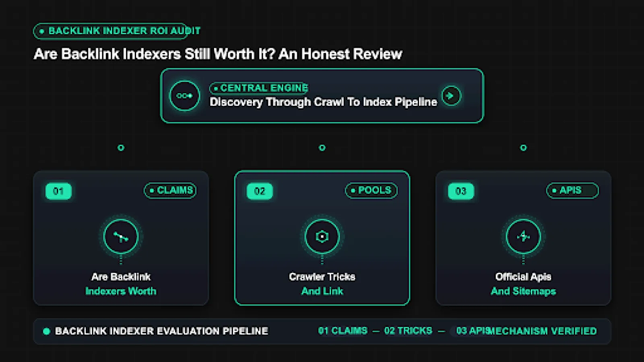Click the connector dot above card 03
Image resolution: width=644 pixels, height=362 pixels.
pyautogui.click(x=523, y=148)
